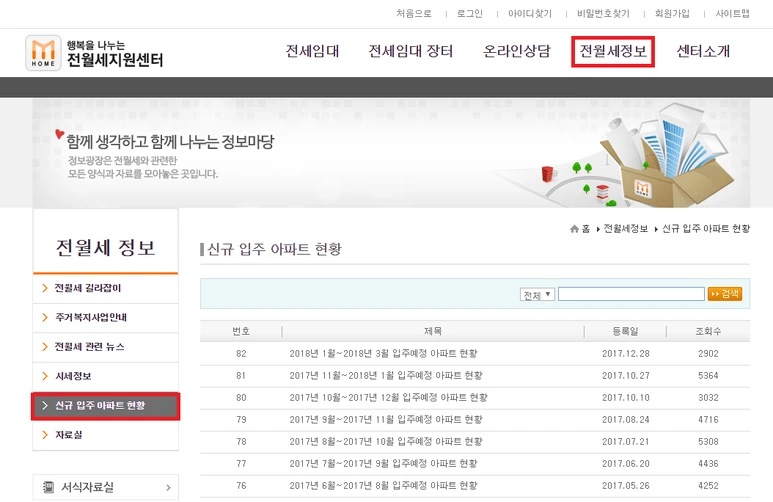
Task: Open post 2017년 7월~2017년 9월 입주예정 아파트 현황
Action: tap(384, 464)
